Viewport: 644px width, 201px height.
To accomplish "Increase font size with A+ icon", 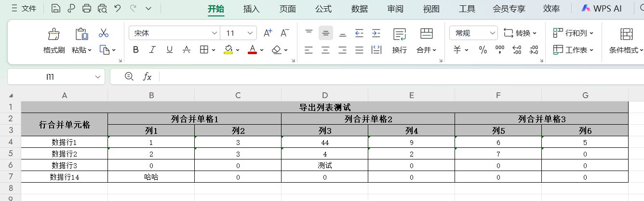I will 268,33.
